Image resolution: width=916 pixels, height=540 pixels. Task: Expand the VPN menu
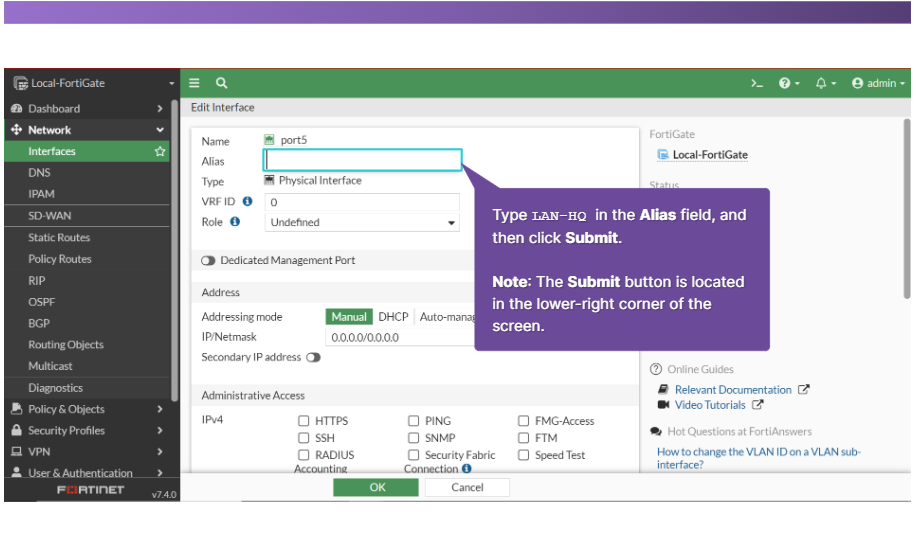[87, 452]
